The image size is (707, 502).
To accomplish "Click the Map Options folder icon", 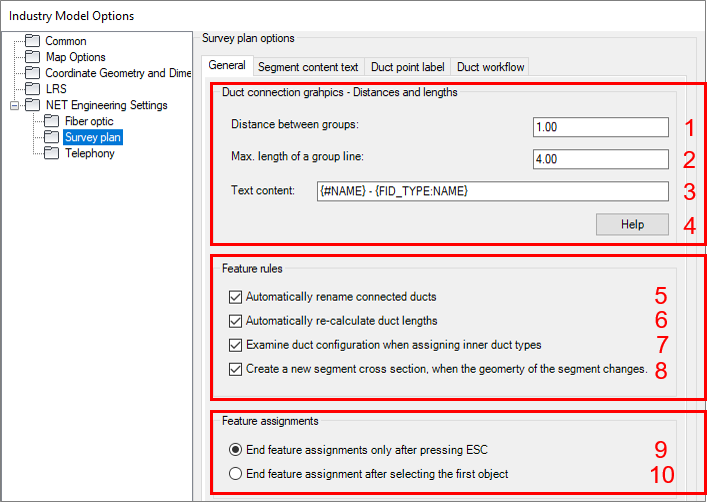I will point(32,56).
